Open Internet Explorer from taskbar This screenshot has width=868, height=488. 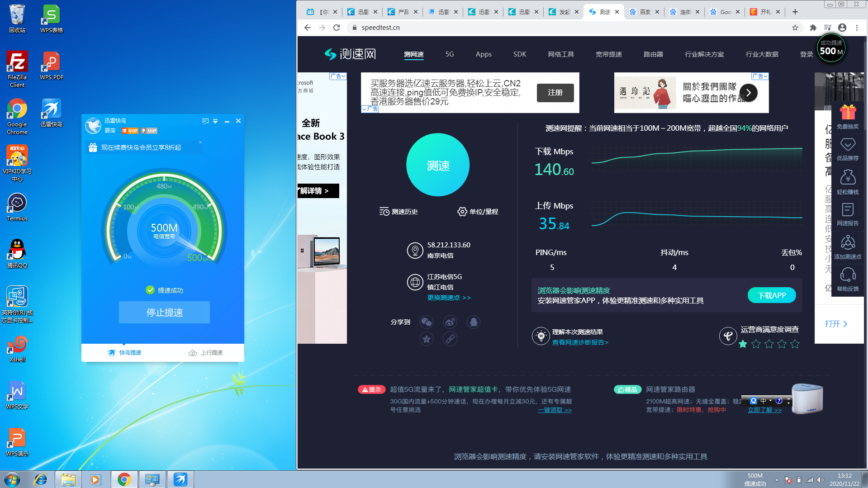click(41, 479)
